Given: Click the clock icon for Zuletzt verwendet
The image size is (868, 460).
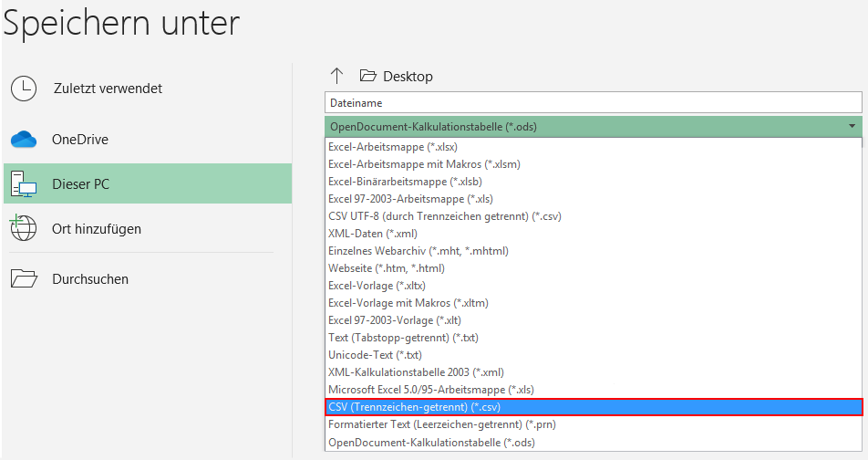Looking at the screenshot, I should tap(24, 89).
